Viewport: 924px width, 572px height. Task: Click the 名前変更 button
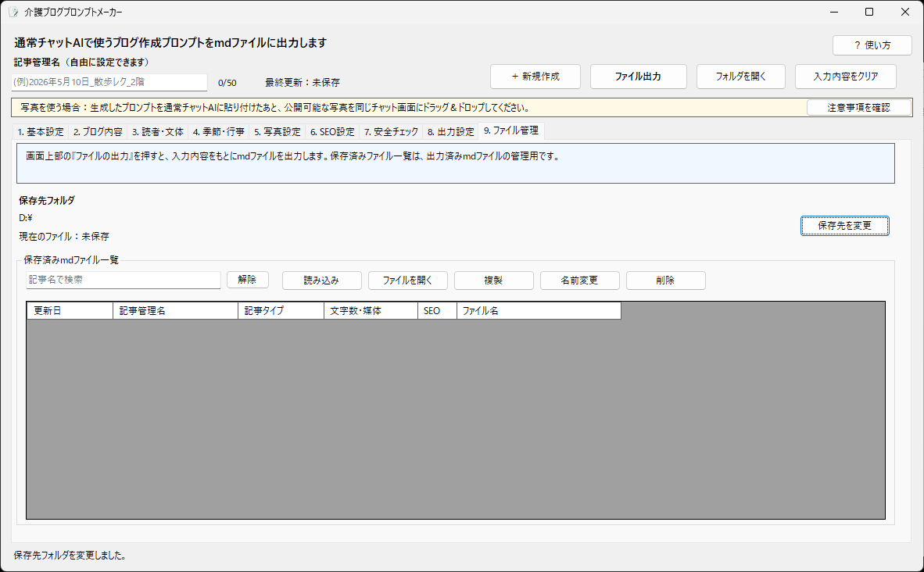pyautogui.click(x=580, y=281)
